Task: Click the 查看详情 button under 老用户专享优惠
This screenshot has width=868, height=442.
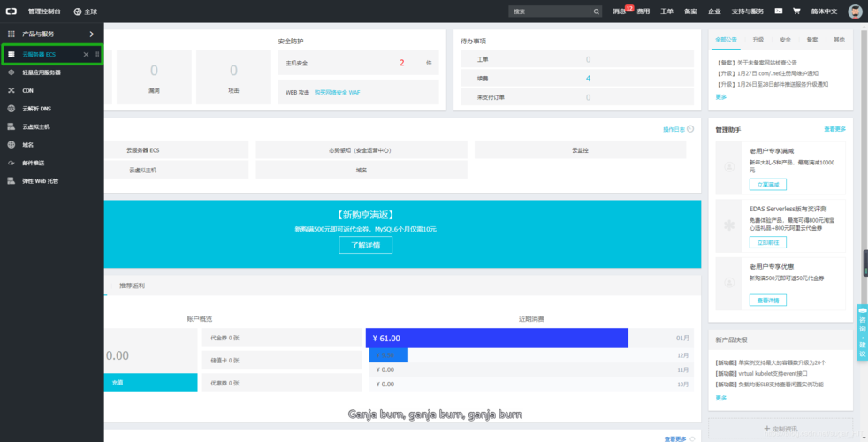Action: coord(768,301)
